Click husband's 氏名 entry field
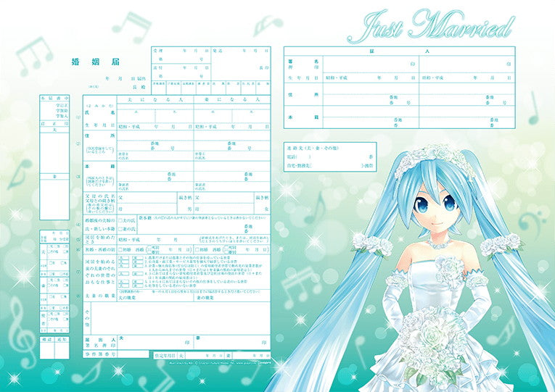 (155, 116)
